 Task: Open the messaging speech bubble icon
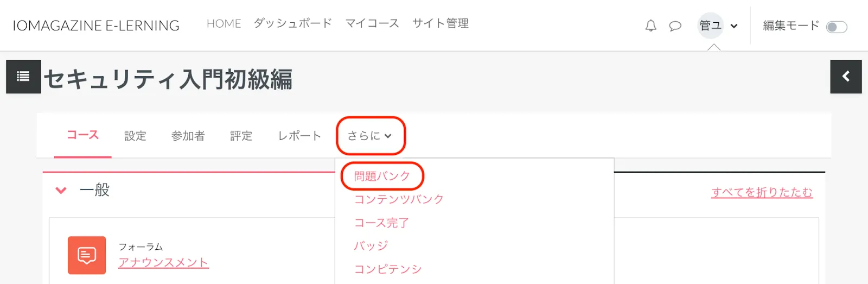675,26
